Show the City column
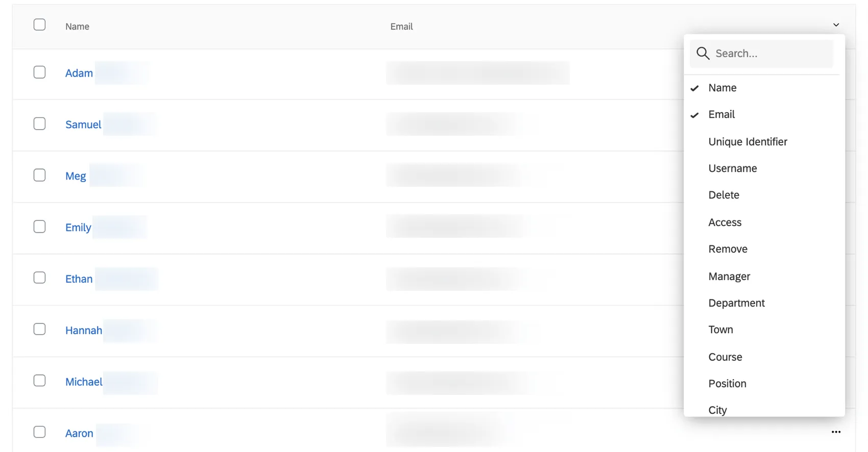Image resolution: width=868 pixels, height=452 pixels. coord(717,409)
